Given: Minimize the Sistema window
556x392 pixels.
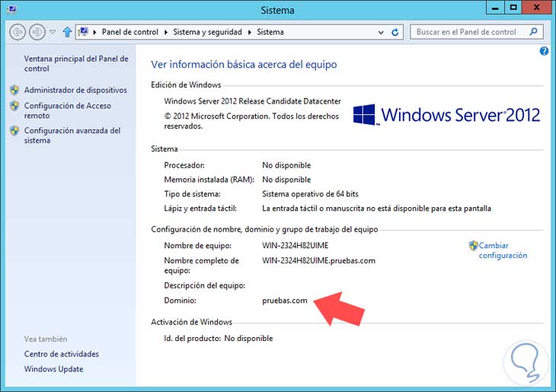Looking at the screenshot, I should coord(495,8).
